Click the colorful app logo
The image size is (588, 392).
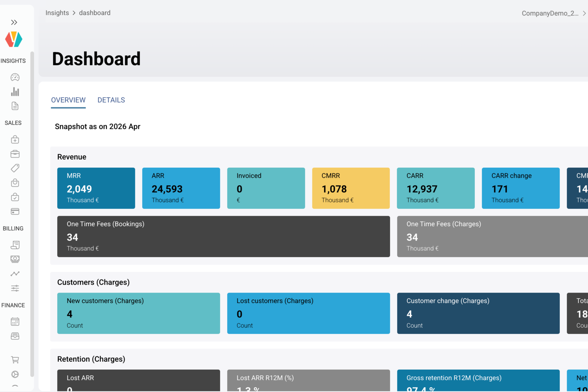tap(14, 39)
